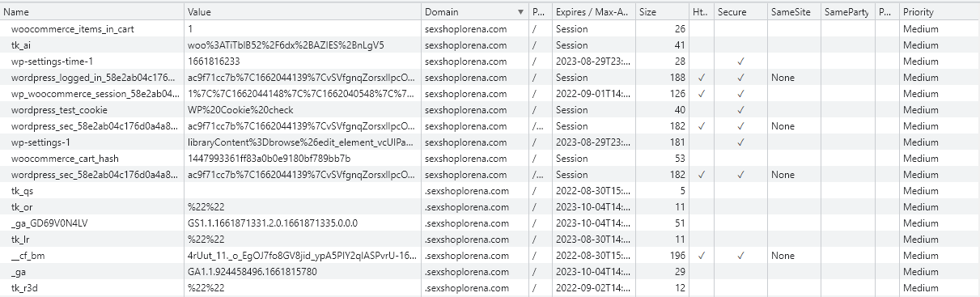Screen dimensions: 980x297
Task: Click the Priority column header
Action: click(x=939, y=12)
